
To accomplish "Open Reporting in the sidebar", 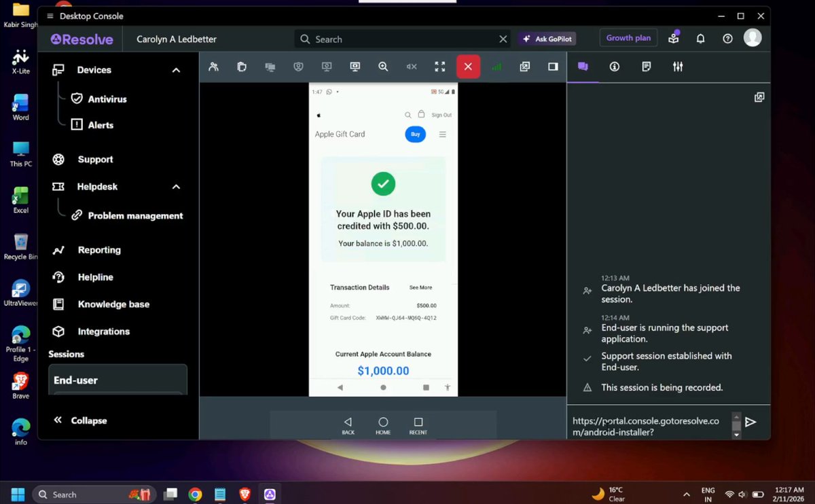I will (87, 250).
